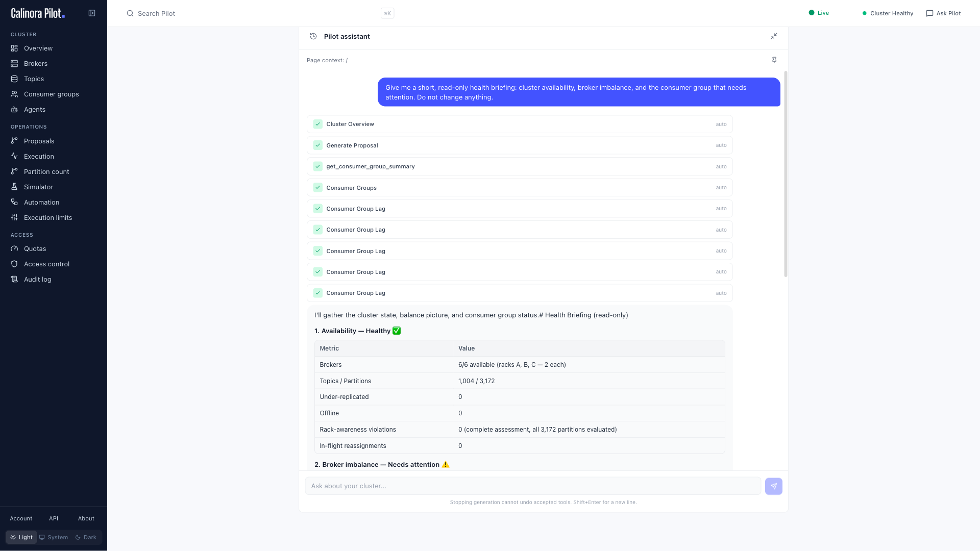Open the Account link
Screen dimensions: 980x551
tap(21, 518)
